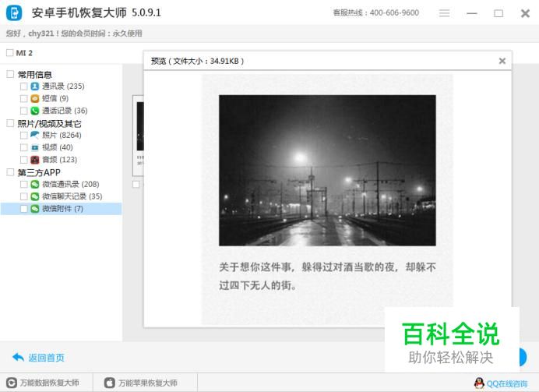The height and width of the screenshot is (392, 539).
Task: Select 通话记录 (36) in the tree
Action: pos(65,111)
